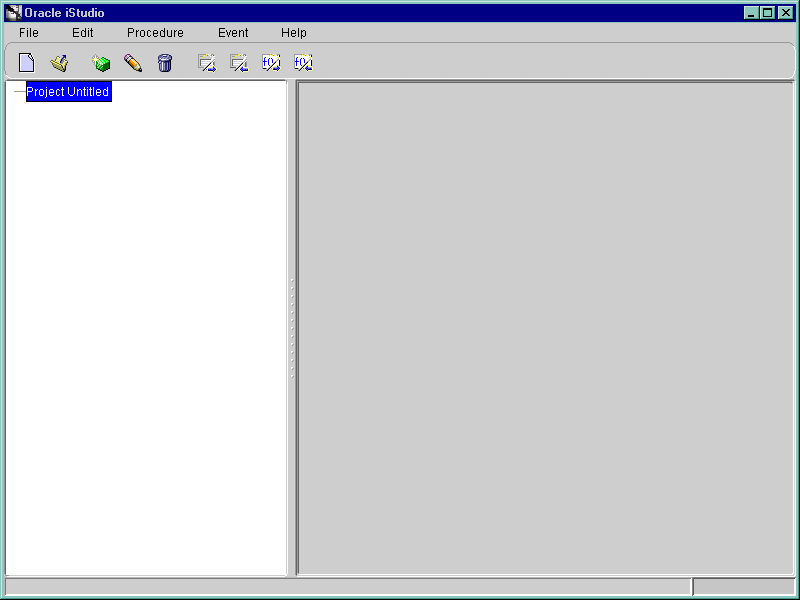Click the f() procedure icon with left arrow

click(303, 63)
